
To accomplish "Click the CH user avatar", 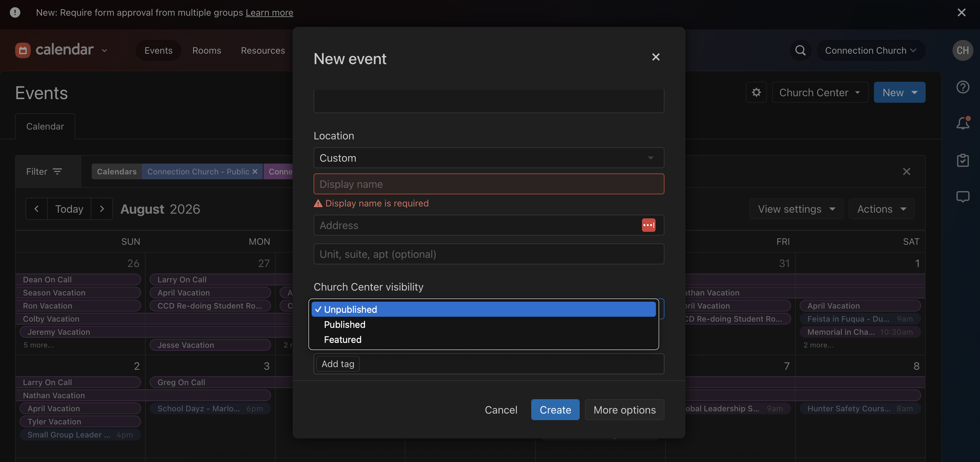I will (x=963, y=50).
